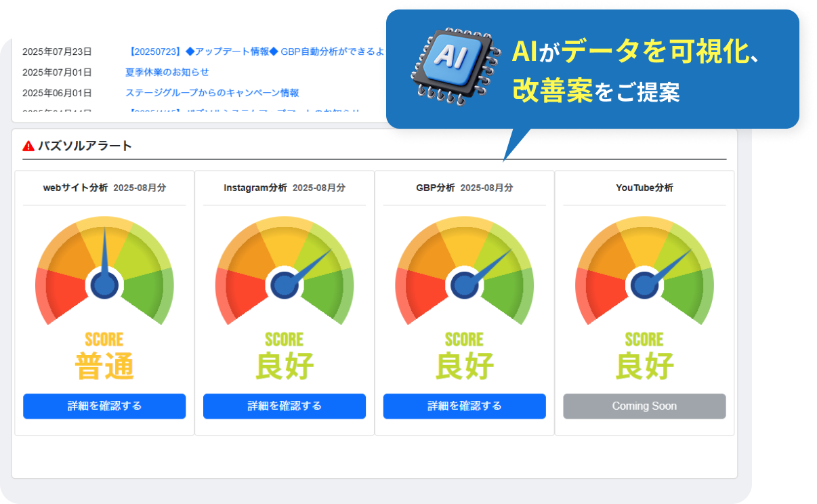Screen dimensions: 817x504
Task: Click the YouTube分析 gauge meter
Action: pyautogui.click(x=644, y=271)
